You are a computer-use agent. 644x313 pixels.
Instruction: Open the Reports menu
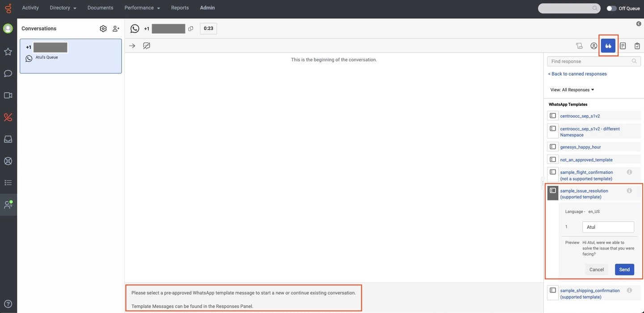coord(180,8)
